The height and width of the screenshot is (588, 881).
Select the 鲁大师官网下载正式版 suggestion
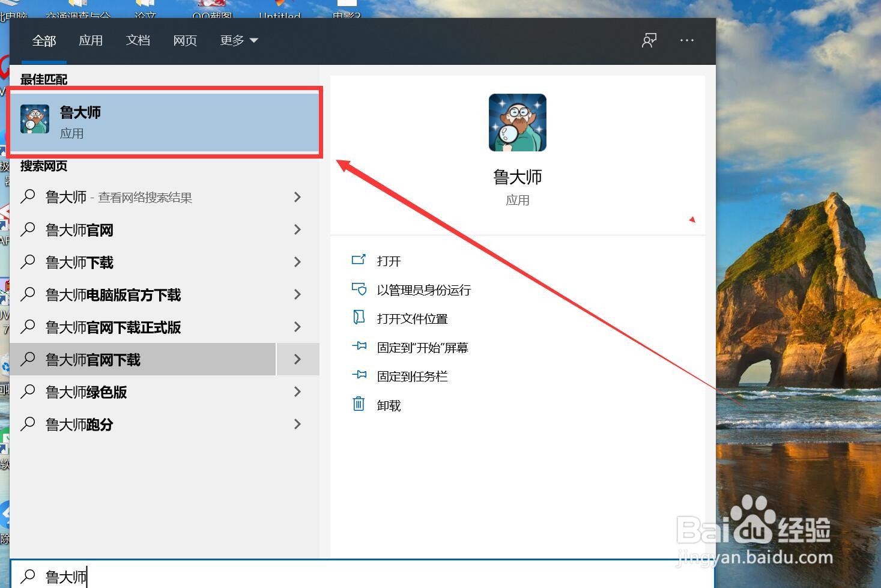[143, 327]
